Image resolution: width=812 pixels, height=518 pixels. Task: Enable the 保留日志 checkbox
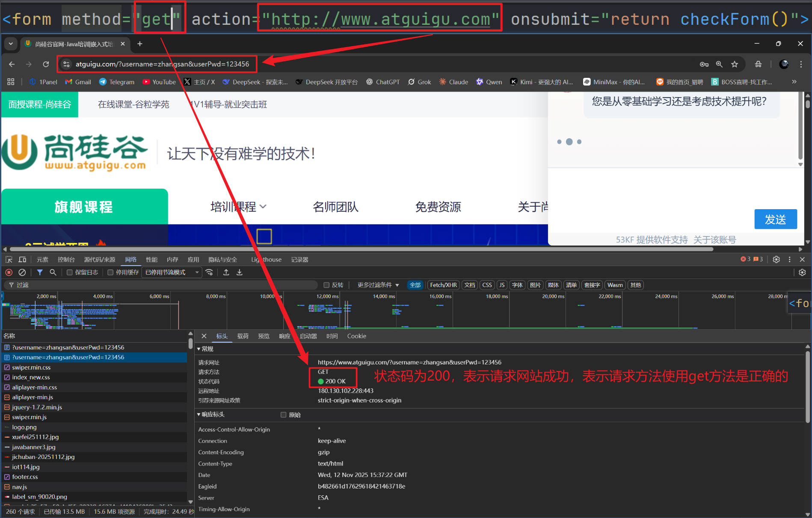(69, 272)
